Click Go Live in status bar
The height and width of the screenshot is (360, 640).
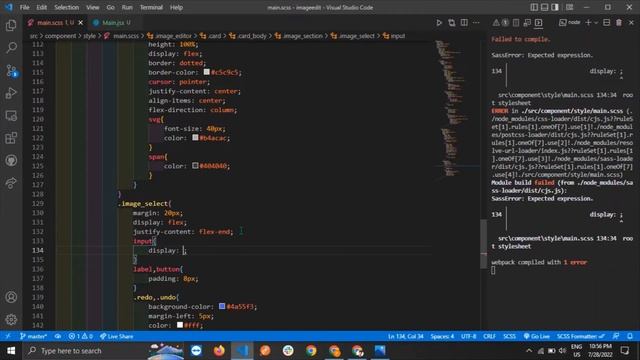(x=536, y=336)
